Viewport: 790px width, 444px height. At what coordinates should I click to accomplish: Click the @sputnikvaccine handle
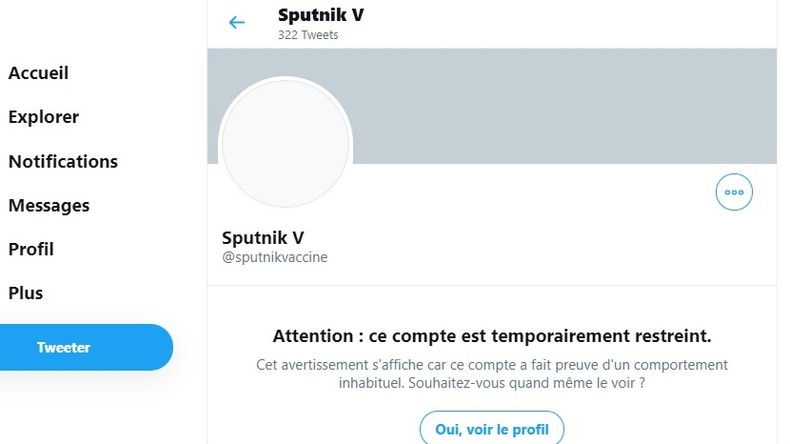(274, 257)
